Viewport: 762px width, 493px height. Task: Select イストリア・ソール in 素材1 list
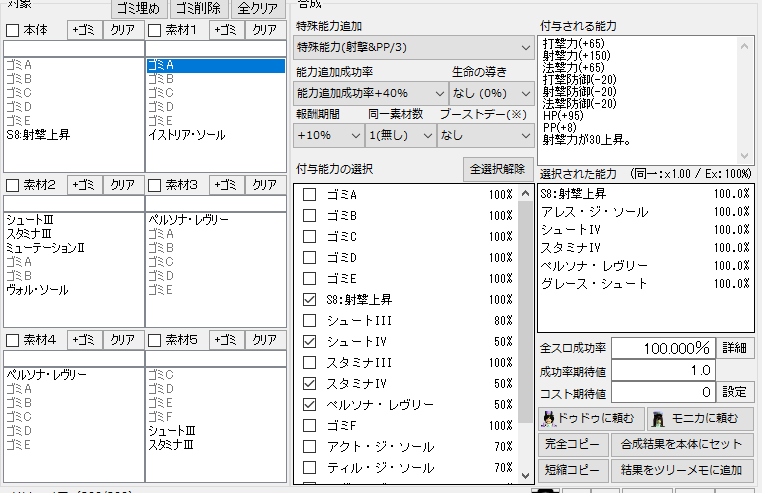pos(187,135)
